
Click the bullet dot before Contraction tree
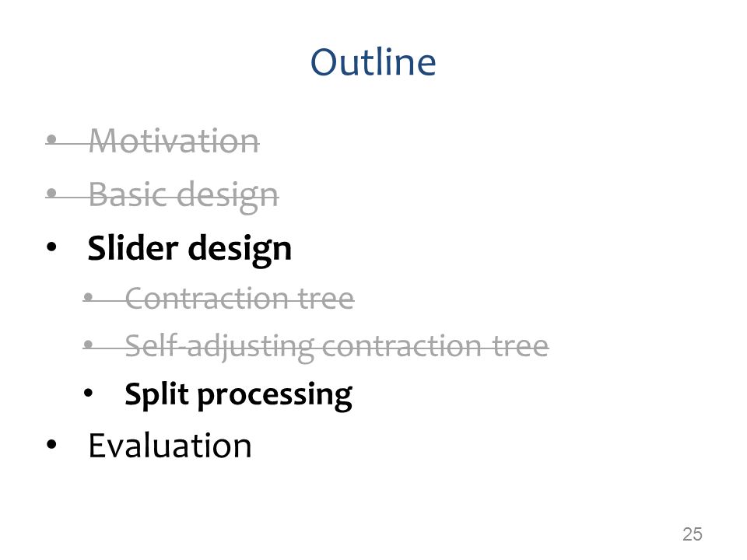88,297
